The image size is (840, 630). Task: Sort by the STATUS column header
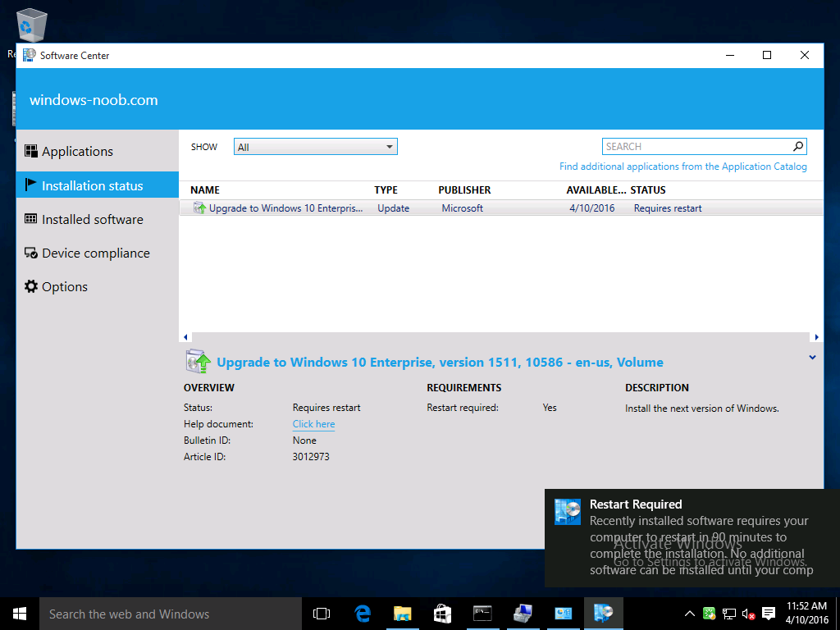[648, 190]
